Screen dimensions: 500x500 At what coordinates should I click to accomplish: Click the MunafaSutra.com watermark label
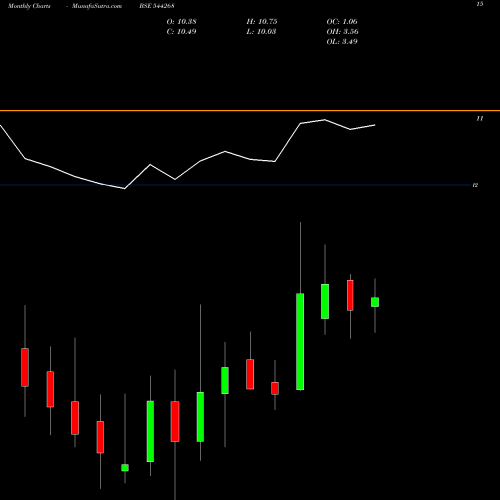coord(97,6)
